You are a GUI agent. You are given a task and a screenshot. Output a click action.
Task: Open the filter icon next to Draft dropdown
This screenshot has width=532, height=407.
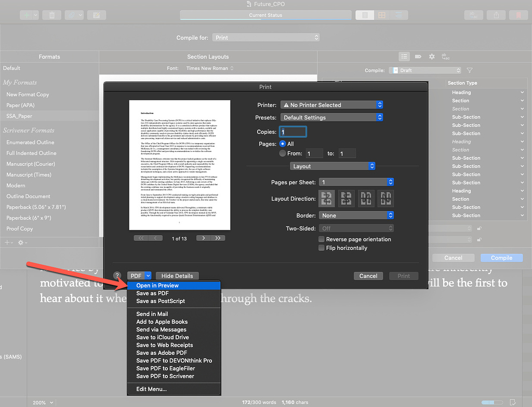click(469, 70)
